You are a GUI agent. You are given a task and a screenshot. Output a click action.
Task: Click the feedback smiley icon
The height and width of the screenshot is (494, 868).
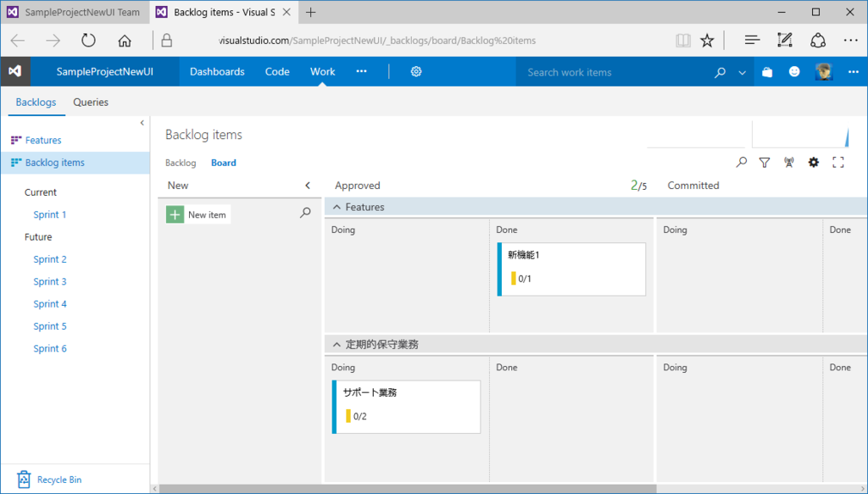click(794, 71)
